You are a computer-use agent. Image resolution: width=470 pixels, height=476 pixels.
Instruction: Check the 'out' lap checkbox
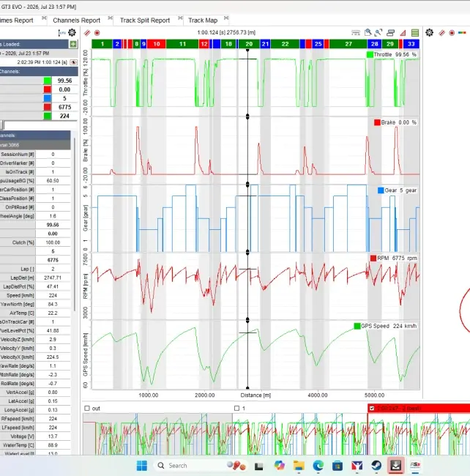[x=87, y=409]
